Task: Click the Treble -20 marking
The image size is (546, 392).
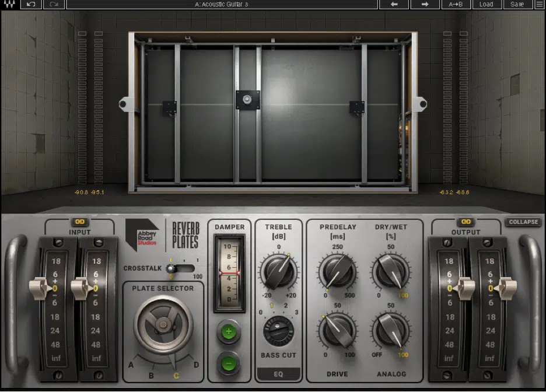Action: point(267,296)
